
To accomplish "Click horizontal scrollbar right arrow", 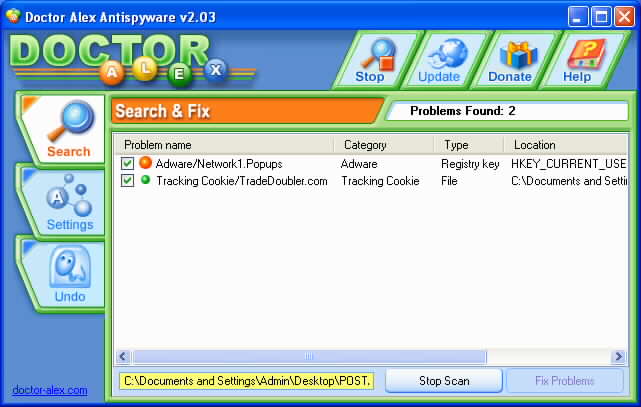I will (x=619, y=356).
